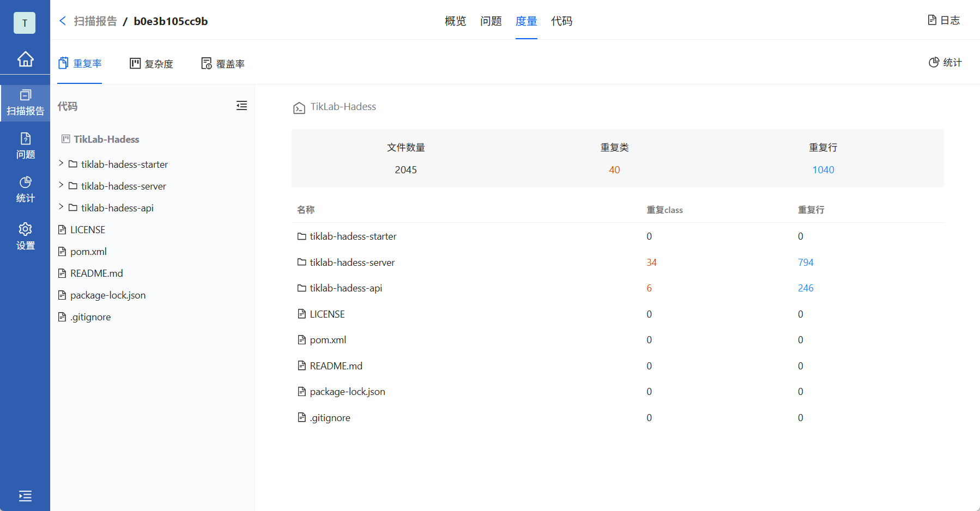Expand tiklab-hadess-api in the code tree

(x=61, y=207)
